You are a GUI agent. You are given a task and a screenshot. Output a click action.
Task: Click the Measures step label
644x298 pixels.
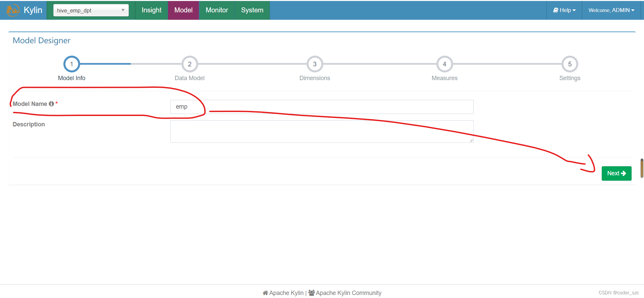(444, 78)
